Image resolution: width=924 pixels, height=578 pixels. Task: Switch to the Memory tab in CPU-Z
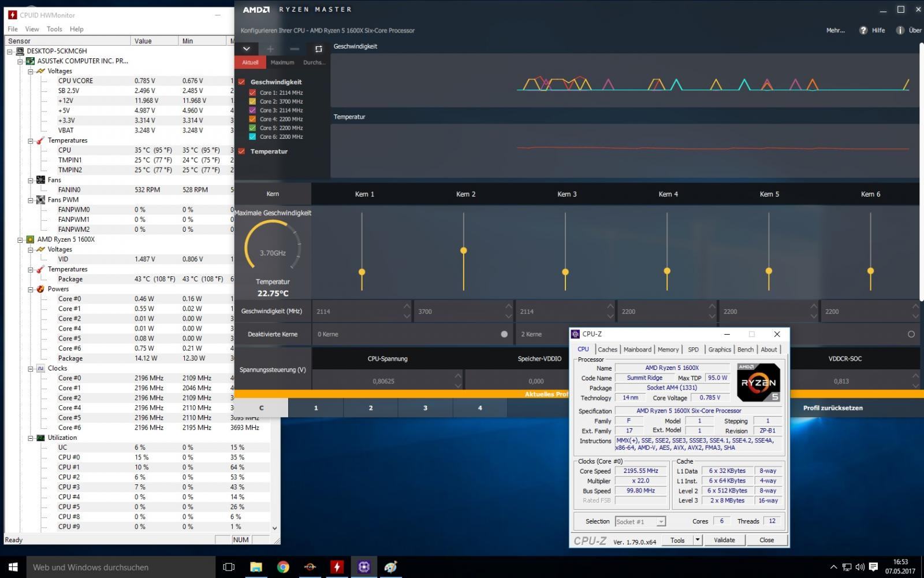click(x=668, y=350)
